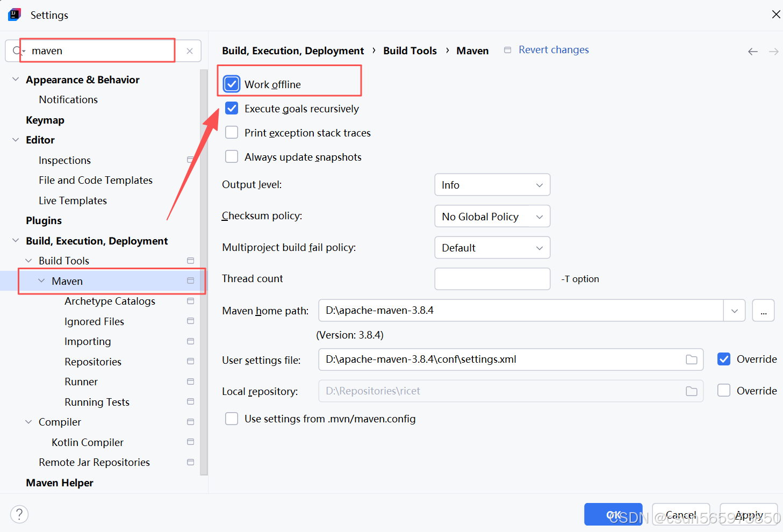Open Maven home path browse ellipsis button
The height and width of the screenshot is (532, 783).
763,311
